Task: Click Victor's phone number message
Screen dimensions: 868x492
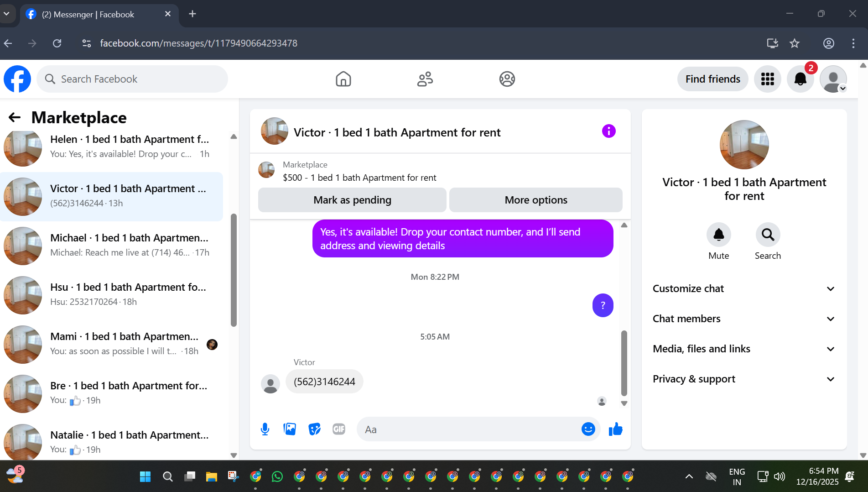Action: (324, 382)
